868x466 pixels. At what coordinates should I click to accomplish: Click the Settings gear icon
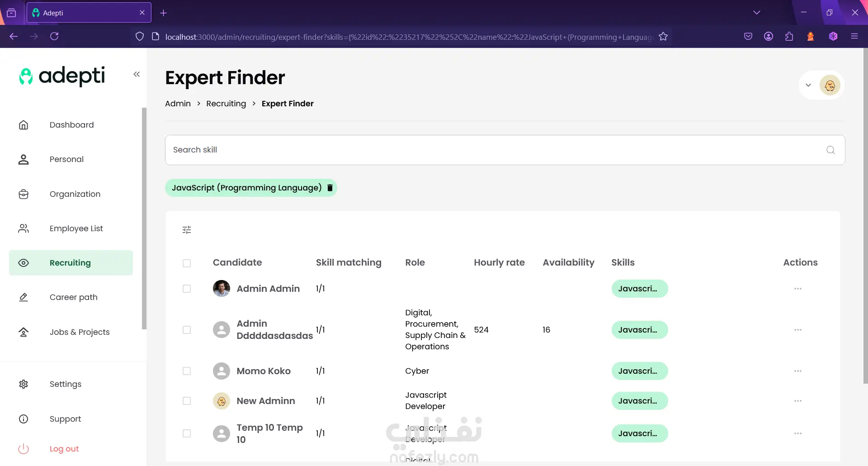[24, 384]
